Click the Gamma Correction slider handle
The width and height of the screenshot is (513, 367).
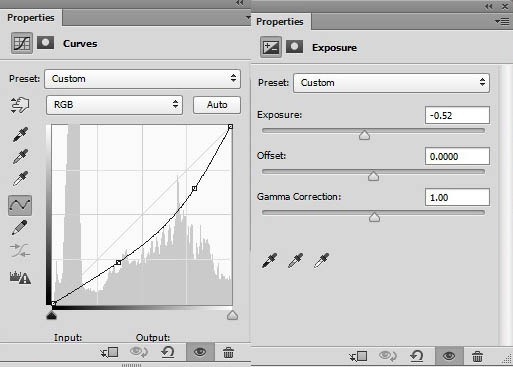pos(375,217)
